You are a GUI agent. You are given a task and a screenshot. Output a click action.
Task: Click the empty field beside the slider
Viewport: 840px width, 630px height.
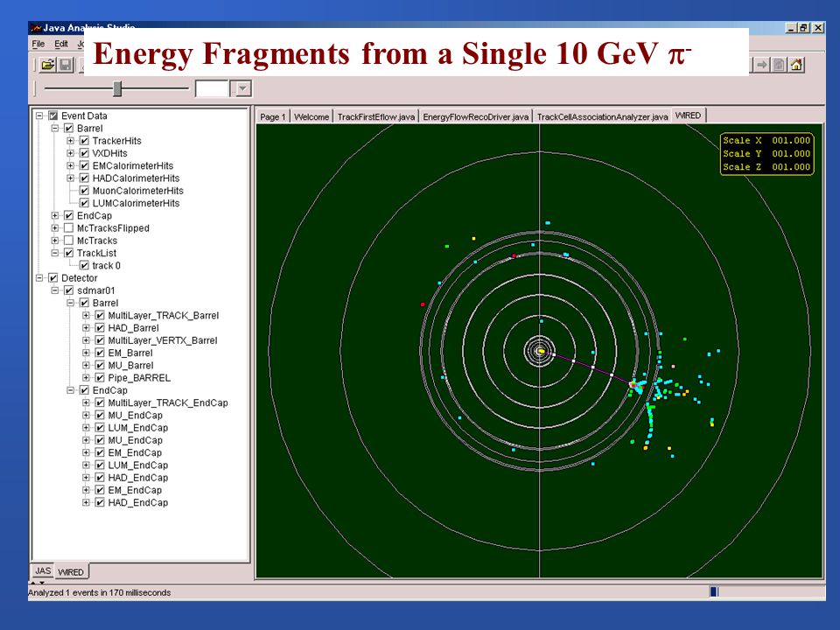tap(212, 88)
